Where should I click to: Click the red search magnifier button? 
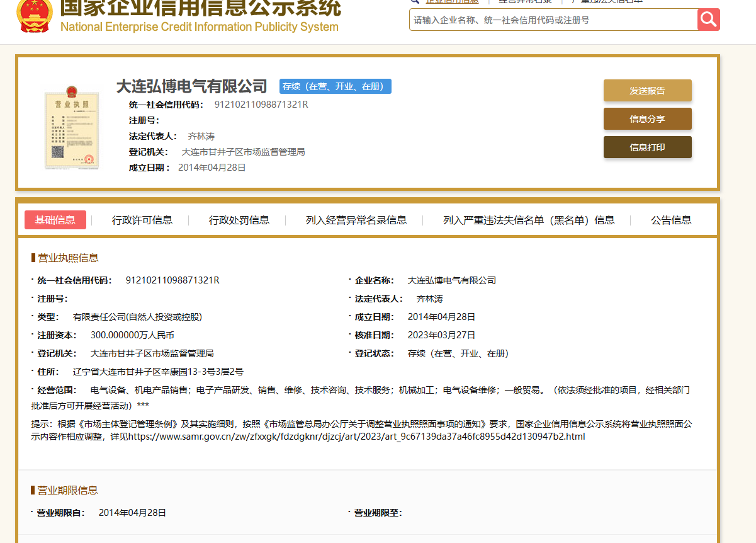click(x=708, y=20)
